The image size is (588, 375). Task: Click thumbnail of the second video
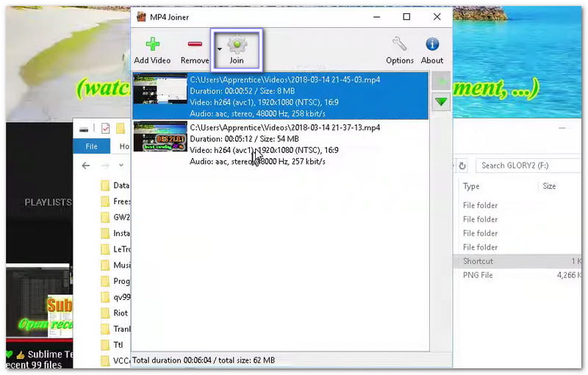point(159,137)
